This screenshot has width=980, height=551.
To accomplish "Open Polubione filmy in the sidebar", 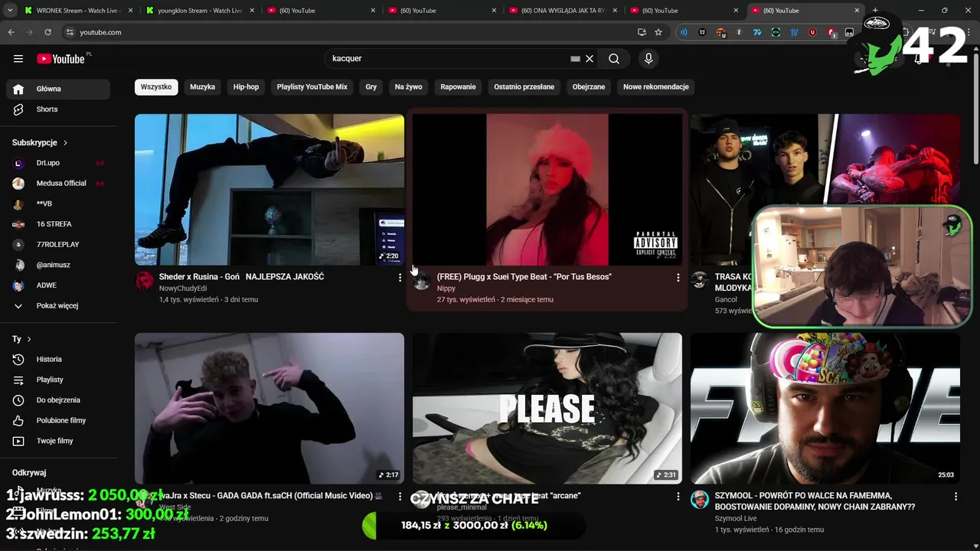I will (x=58, y=421).
